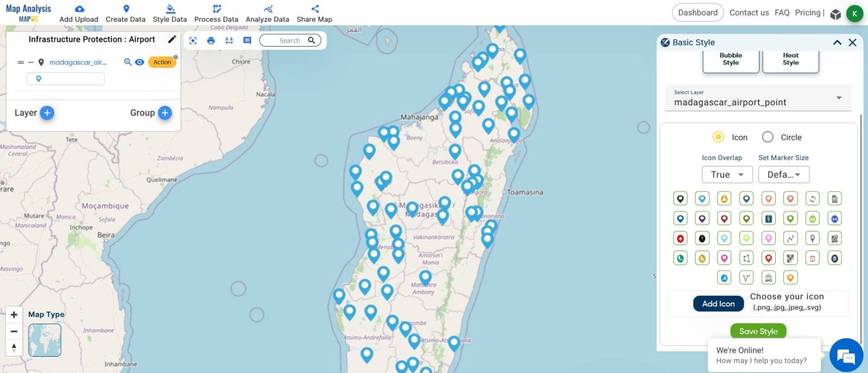
Task: Add a new Group with plus button
Action: [x=165, y=113]
